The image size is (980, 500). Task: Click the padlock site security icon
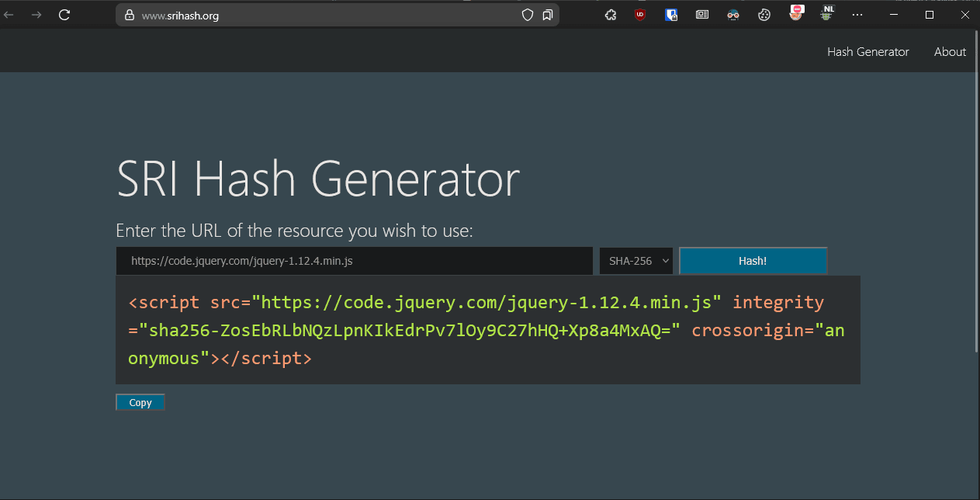[129, 16]
